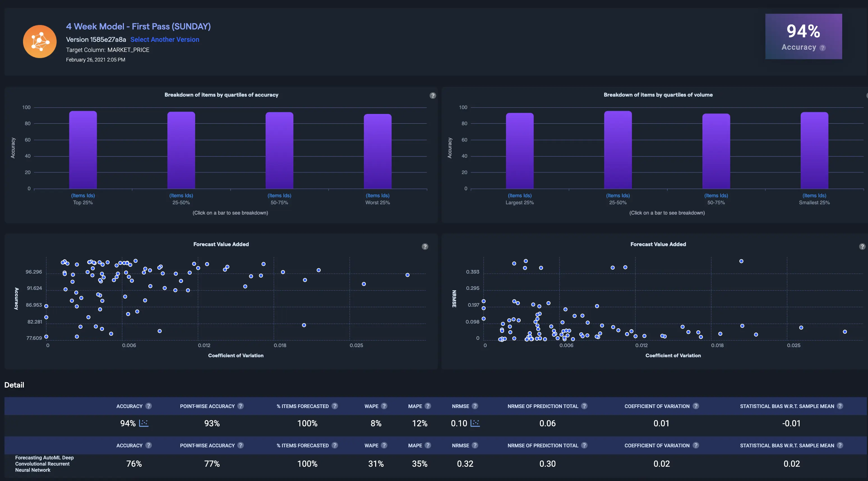
Task: Click (Items Ids) link above Largest 25% label
Action: (520, 196)
